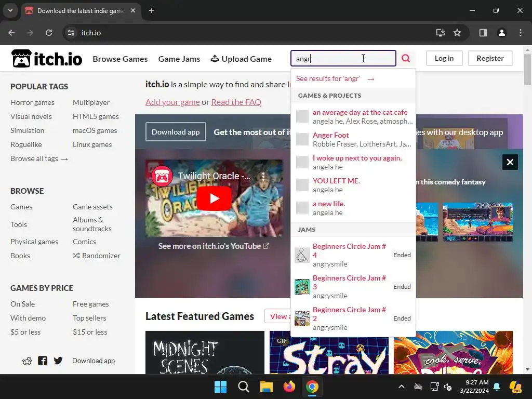Open the tab search dropdown arrow

click(x=10, y=10)
